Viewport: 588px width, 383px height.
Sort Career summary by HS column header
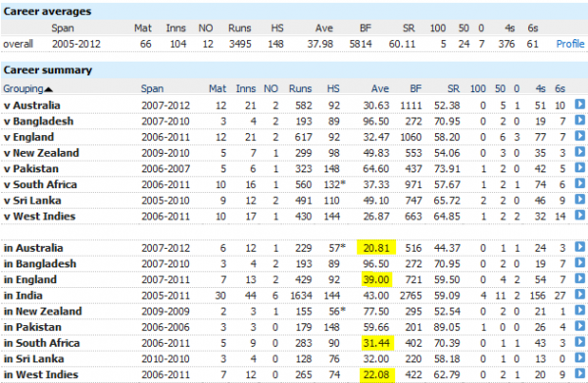tap(333, 89)
